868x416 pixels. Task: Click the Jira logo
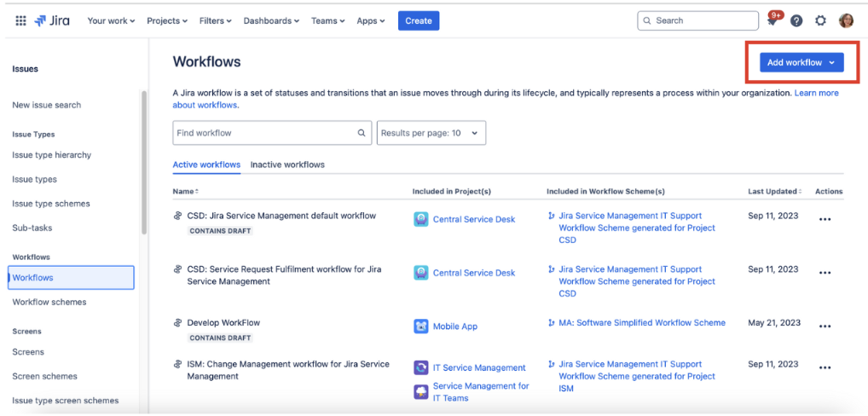(52, 21)
